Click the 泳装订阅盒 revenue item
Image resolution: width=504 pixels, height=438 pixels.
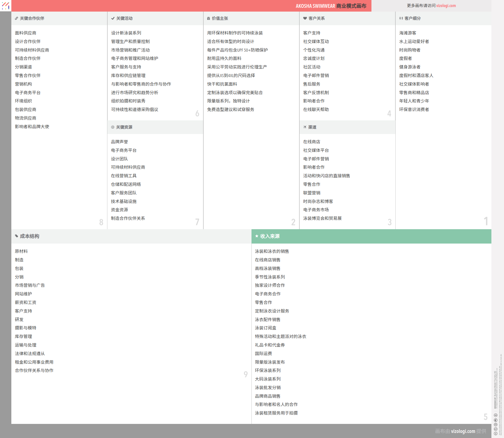tap(265, 328)
